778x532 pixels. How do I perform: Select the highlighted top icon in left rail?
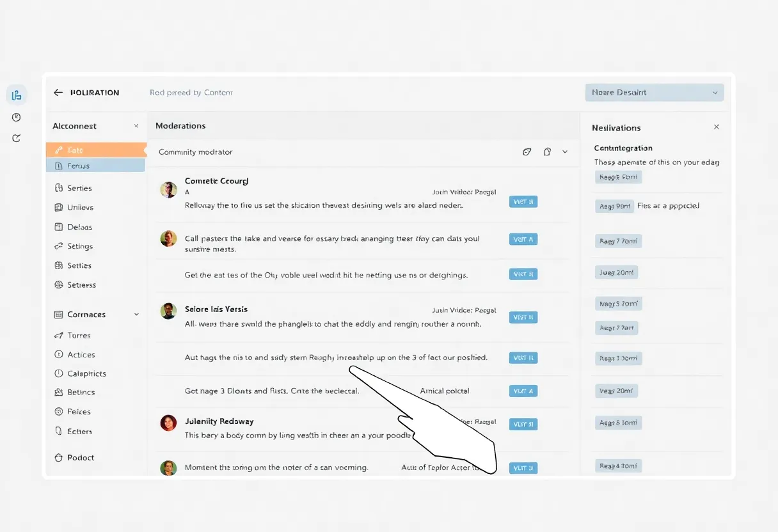pyautogui.click(x=17, y=95)
